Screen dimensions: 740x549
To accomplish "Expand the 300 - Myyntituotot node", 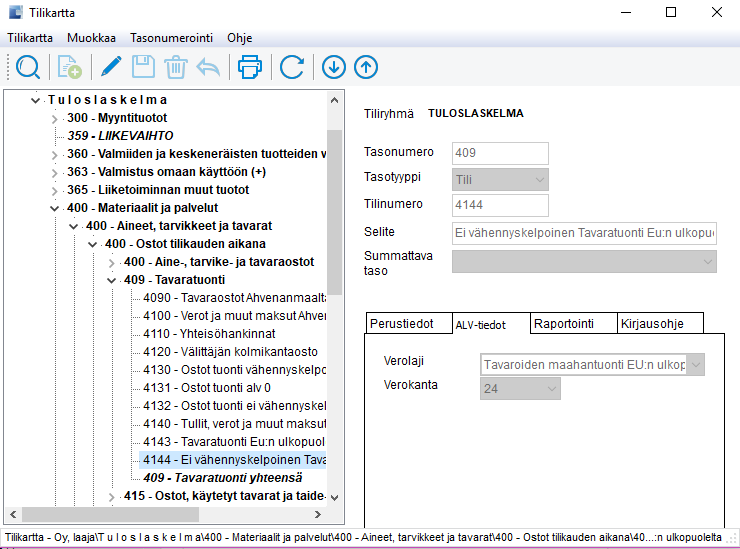I will click(54, 118).
